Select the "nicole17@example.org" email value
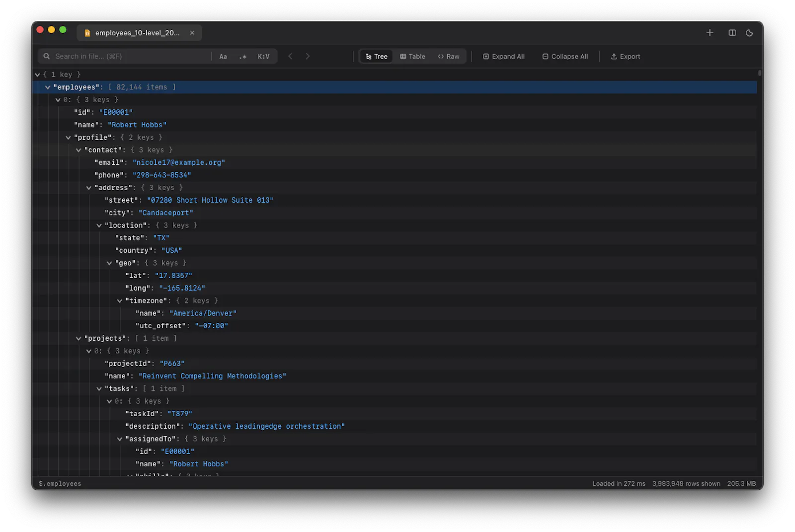This screenshot has height=532, width=795. coord(179,162)
